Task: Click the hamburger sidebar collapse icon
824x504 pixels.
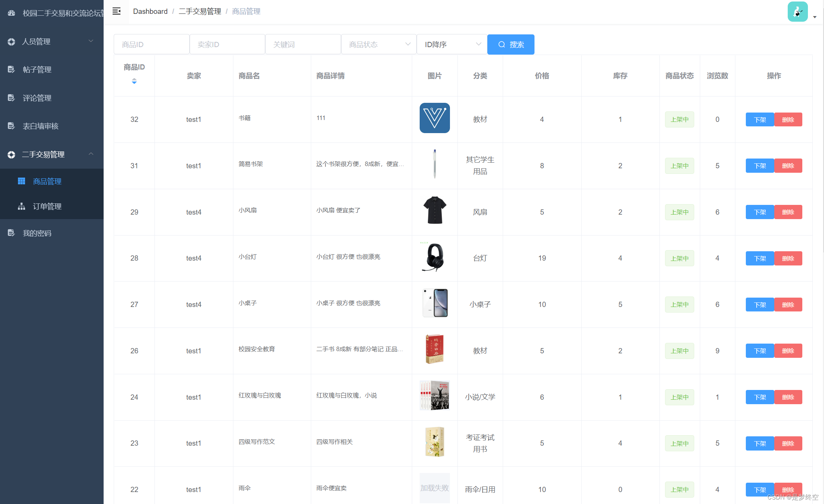Action: coord(116,11)
